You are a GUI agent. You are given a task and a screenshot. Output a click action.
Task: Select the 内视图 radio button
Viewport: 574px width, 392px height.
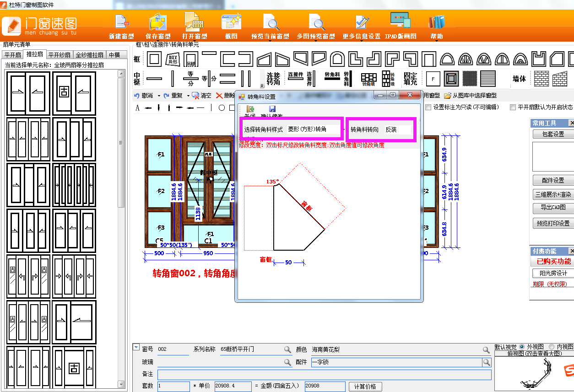coord(552,347)
